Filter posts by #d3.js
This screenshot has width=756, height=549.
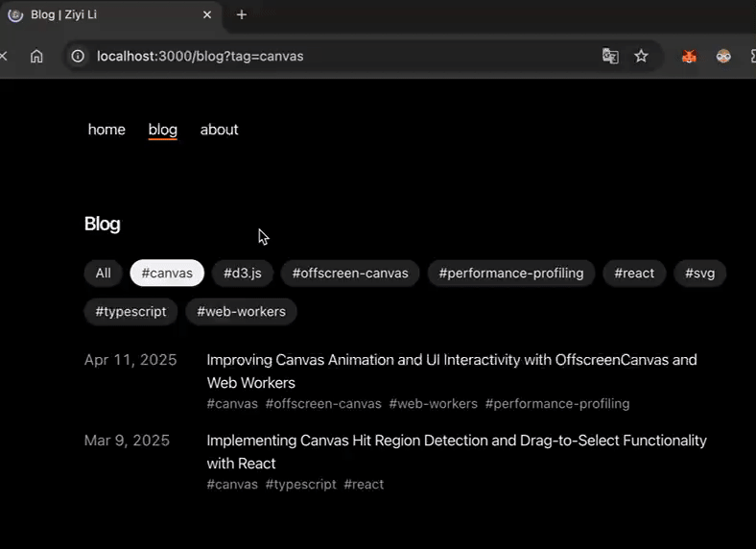pyautogui.click(x=243, y=273)
